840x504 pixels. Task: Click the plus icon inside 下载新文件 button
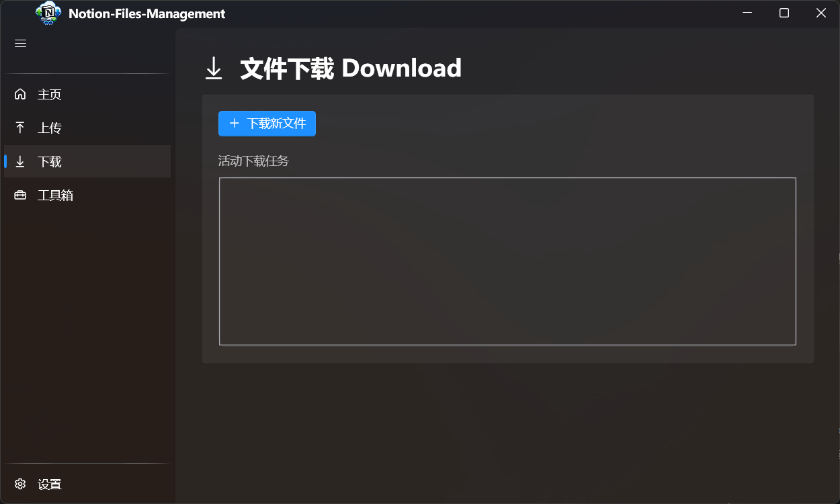[234, 123]
